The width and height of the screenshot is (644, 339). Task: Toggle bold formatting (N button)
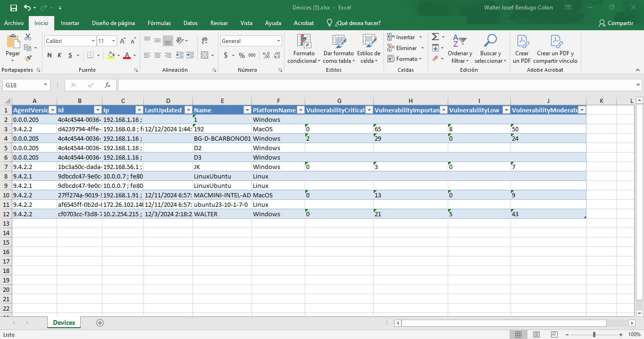tap(50, 55)
